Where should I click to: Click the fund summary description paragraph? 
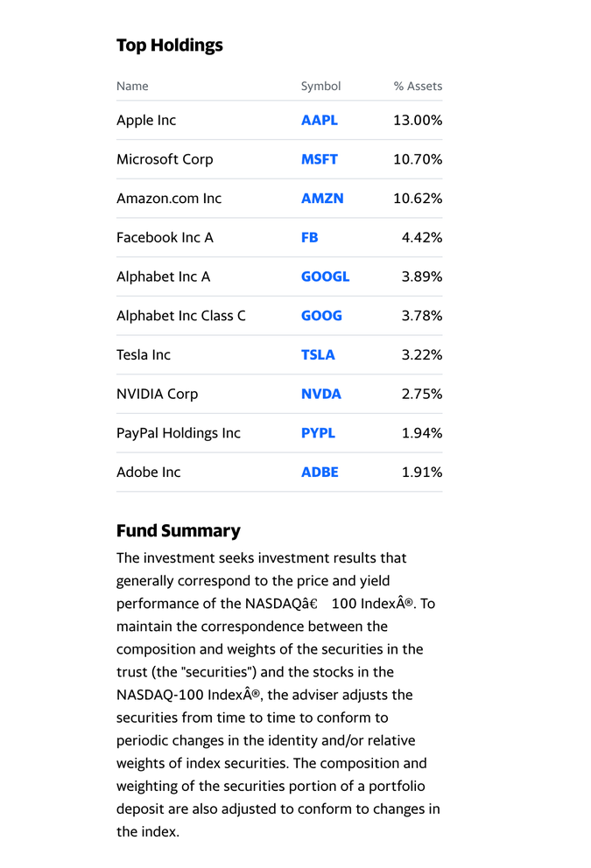coord(278,695)
